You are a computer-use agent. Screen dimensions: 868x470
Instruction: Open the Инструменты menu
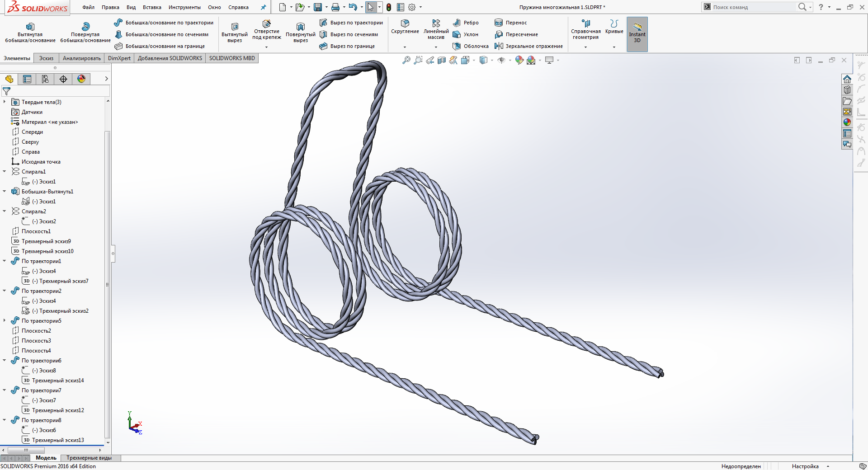[184, 7]
